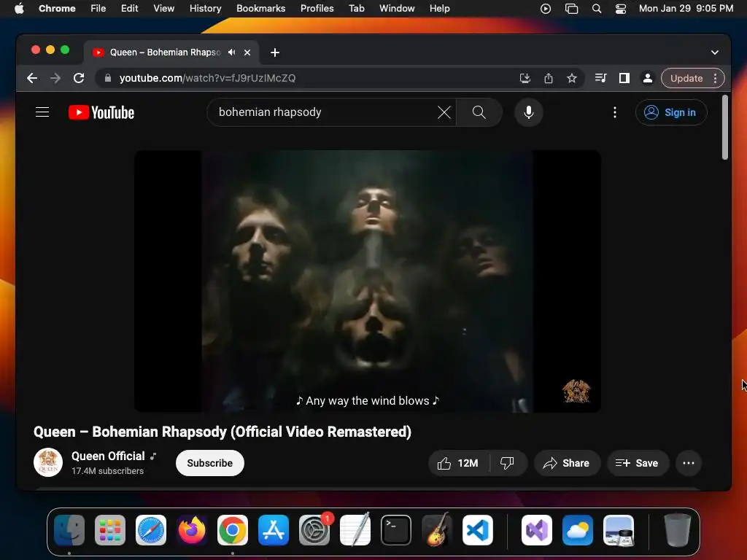The image size is (747, 560).
Task: Launch Safari from the Dock
Action: pyautogui.click(x=151, y=529)
